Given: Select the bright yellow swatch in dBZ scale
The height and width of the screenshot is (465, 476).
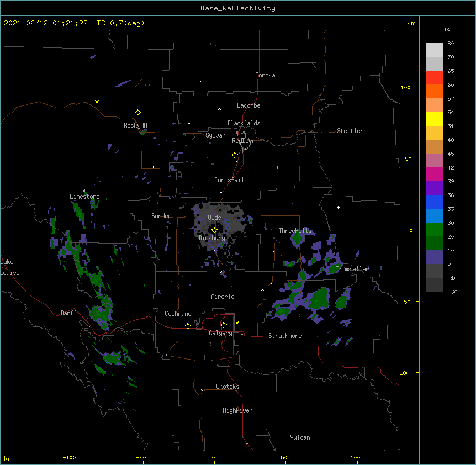Looking at the screenshot, I should 434,119.
